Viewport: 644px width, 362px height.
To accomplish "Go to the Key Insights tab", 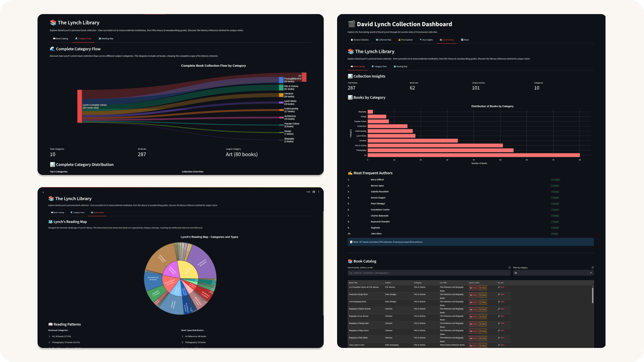I will [426, 40].
